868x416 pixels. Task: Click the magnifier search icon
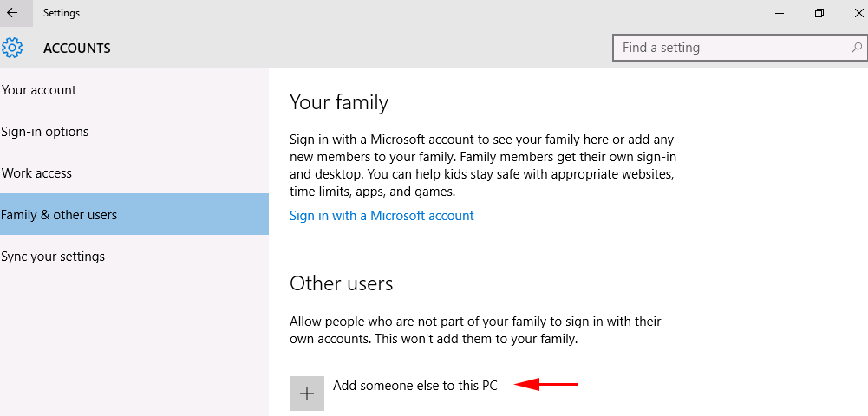point(856,48)
